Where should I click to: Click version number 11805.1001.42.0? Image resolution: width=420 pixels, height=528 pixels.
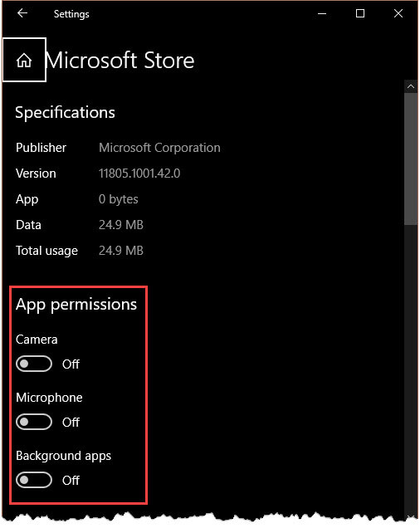pos(139,174)
